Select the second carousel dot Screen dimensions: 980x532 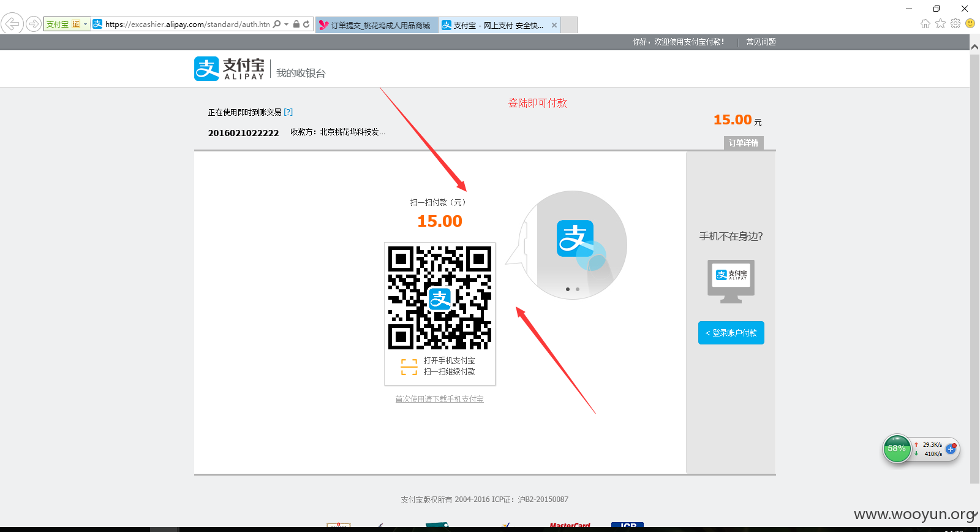pos(578,289)
